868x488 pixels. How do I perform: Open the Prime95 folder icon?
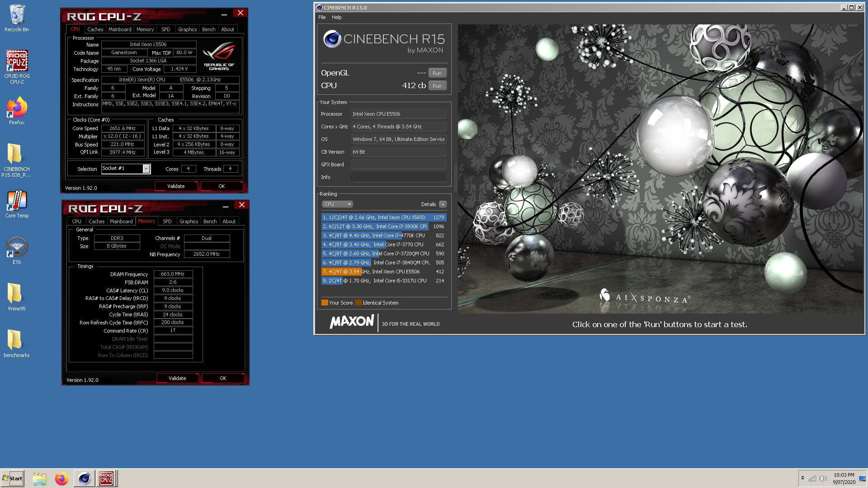[17, 297]
